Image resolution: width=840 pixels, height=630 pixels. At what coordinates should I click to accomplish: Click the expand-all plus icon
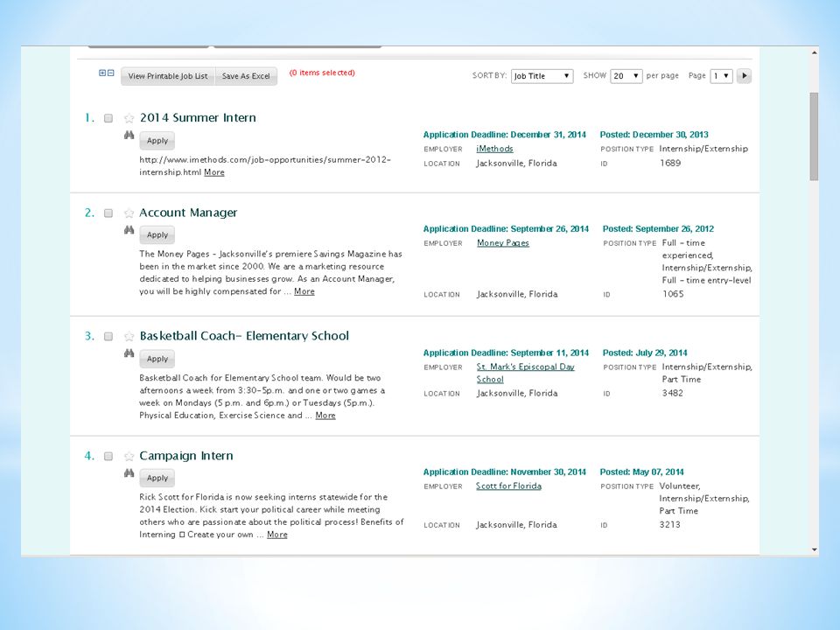102,73
